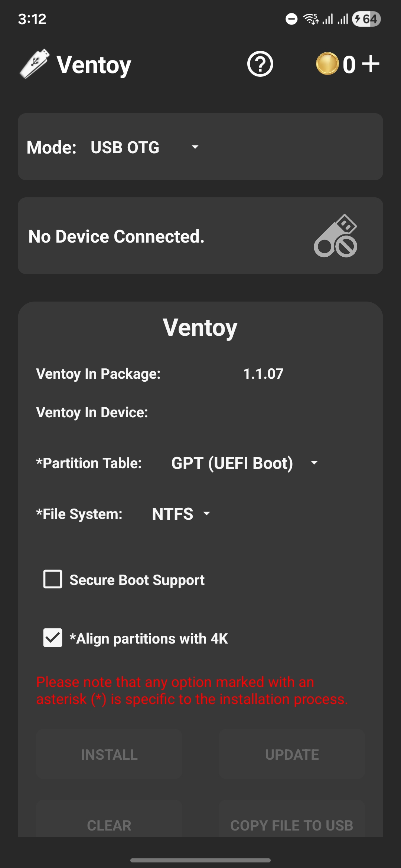Tap the Ventoy In Package version number
Screen dimensions: 401x868
pos(263,374)
